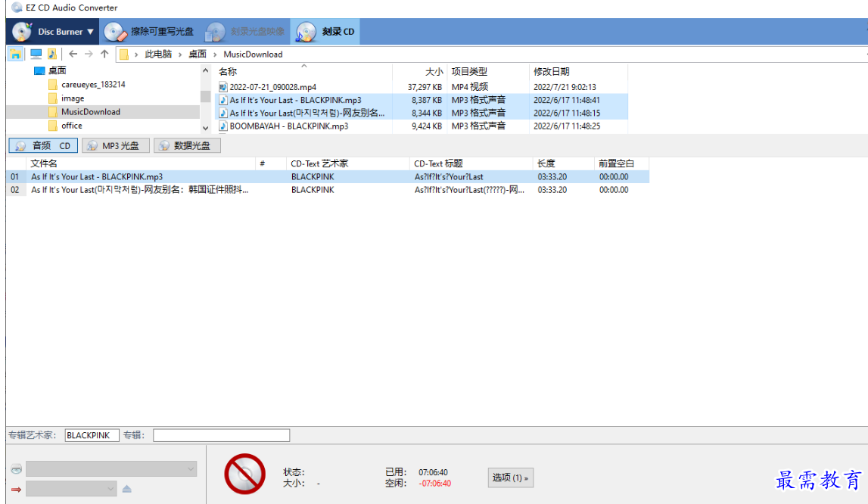Screen dimensions: 868x504
Task: Select As If It's Your Last - BLACKPINK.mp3 in file browser
Action: 296,100
